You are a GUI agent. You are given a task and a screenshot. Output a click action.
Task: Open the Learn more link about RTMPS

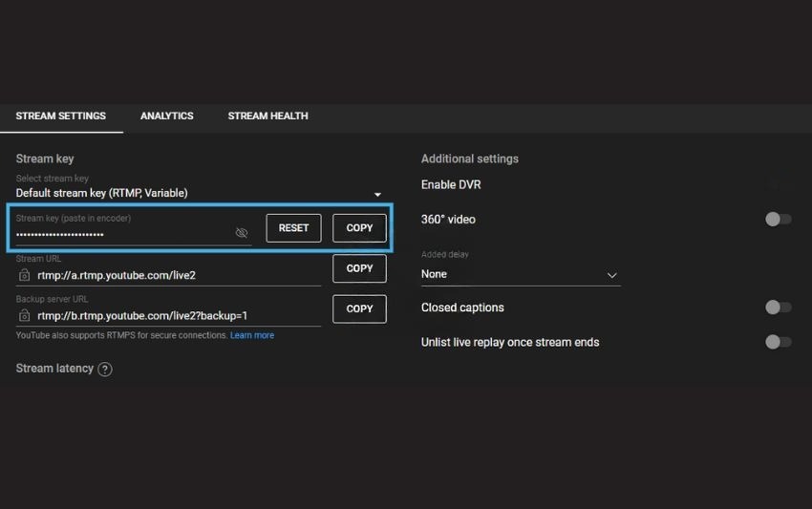coord(252,336)
